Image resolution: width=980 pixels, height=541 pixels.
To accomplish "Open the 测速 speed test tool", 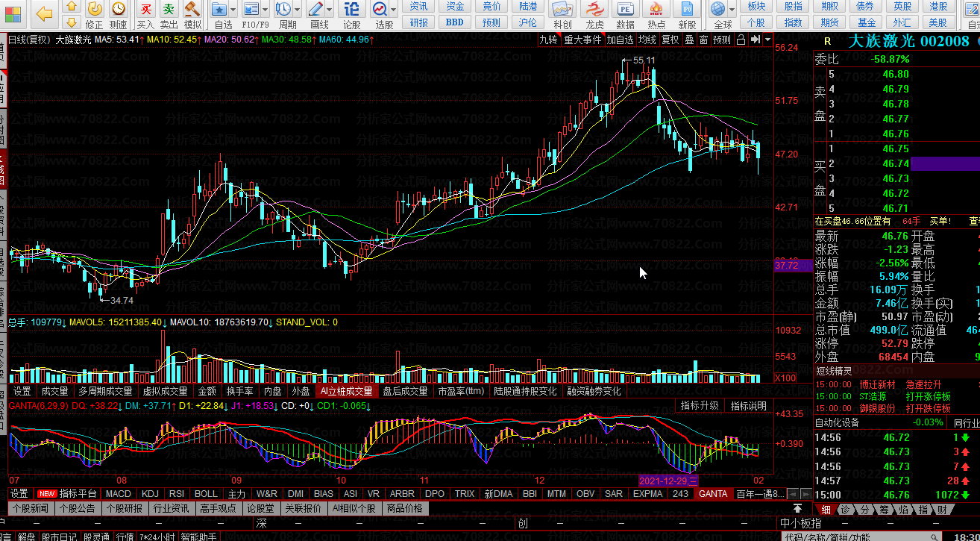I will tap(118, 15).
